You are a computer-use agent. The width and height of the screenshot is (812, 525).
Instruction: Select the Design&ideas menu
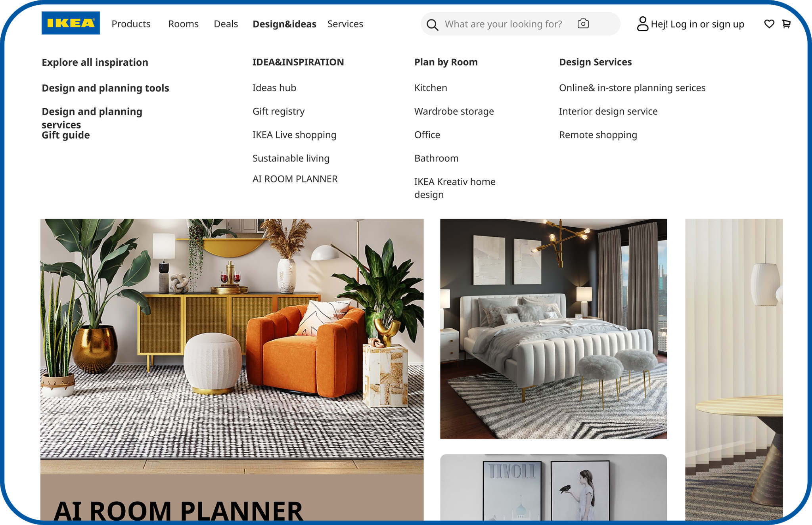tap(284, 24)
